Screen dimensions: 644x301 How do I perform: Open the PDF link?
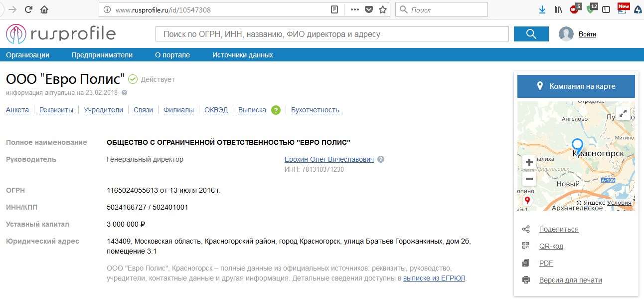pos(546,263)
